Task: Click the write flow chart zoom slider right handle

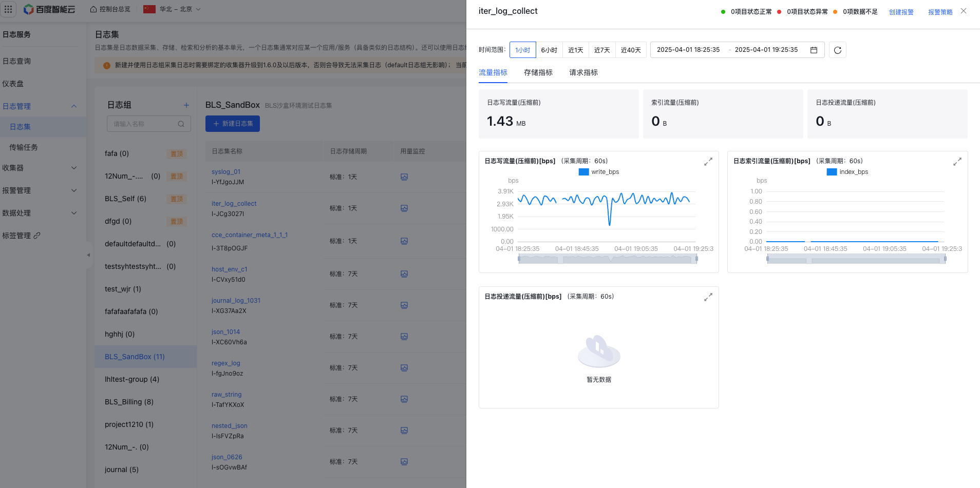Action: (696, 259)
